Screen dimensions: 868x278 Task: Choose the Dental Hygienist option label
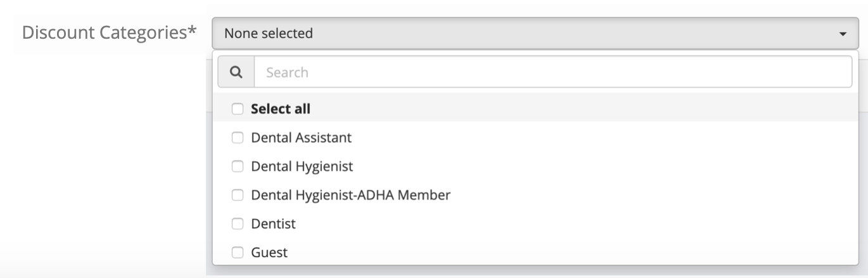point(302,166)
